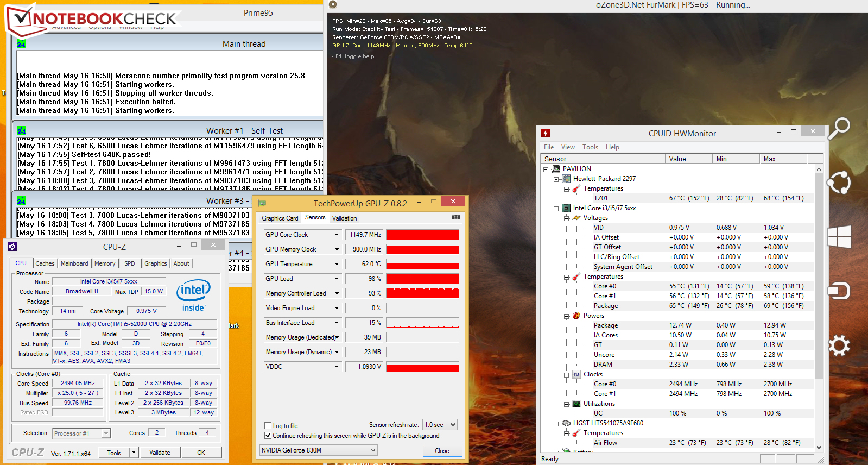
Task: Click the Worker #1 Self-Test window icon
Action: pos(21,131)
